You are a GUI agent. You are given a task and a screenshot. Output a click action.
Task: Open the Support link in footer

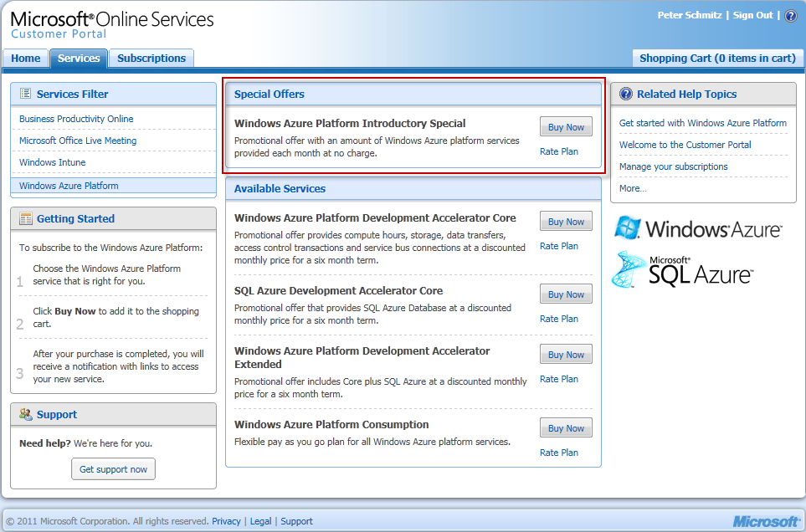[296, 521]
